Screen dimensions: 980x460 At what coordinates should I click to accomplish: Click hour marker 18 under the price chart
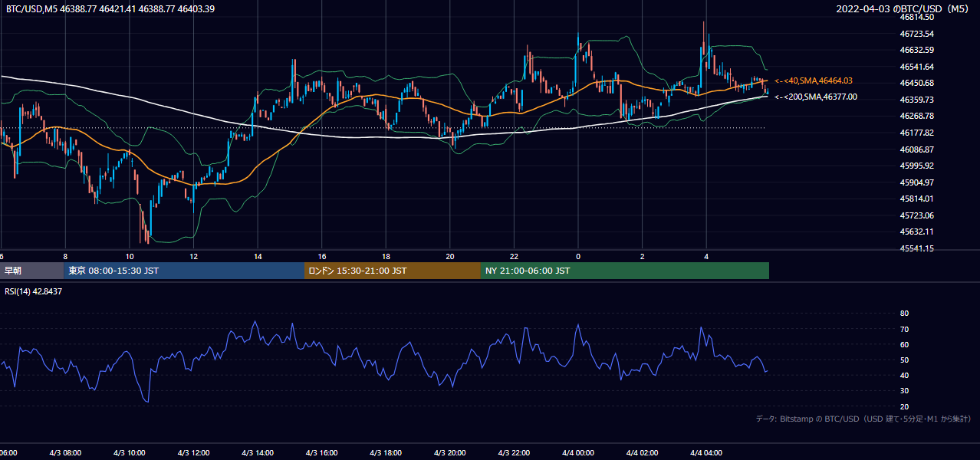click(386, 256)
